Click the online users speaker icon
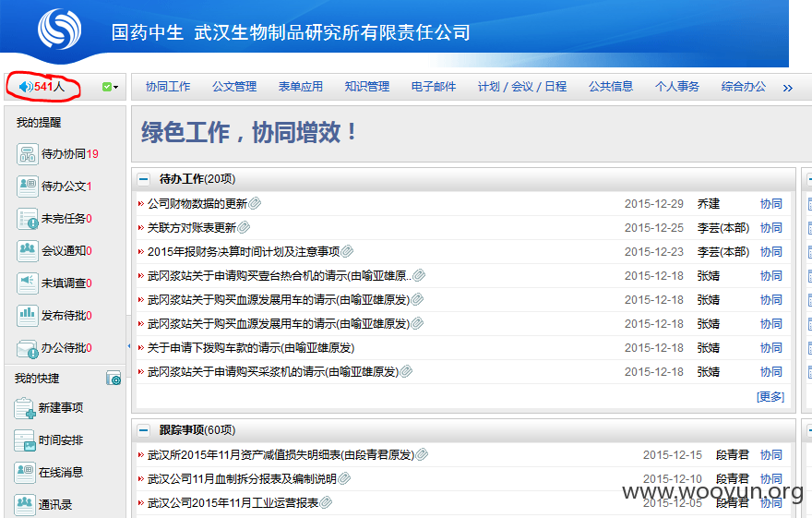Image resolution: width=812 pixels, height=518 pixels. point(26,87)
